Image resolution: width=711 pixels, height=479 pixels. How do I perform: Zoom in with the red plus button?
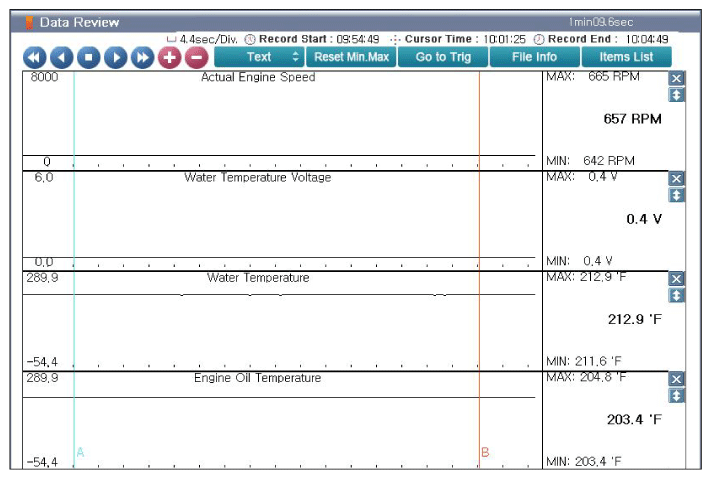point(170,58)
